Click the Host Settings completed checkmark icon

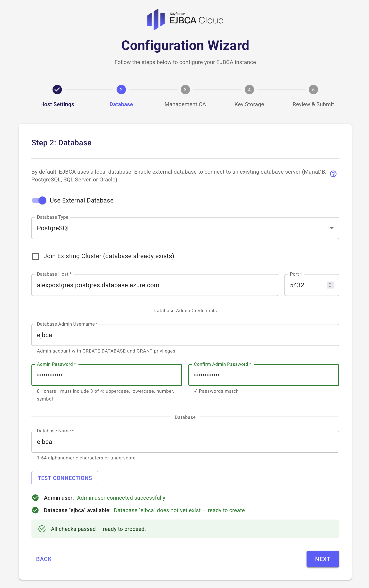[x=57, y=90]
